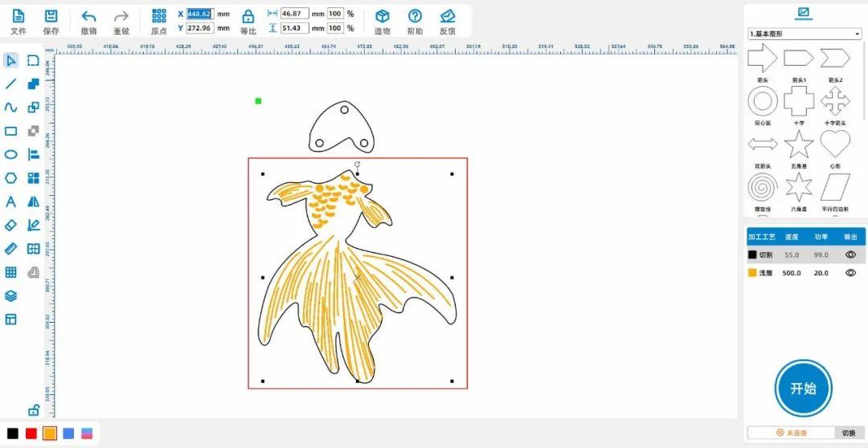Screen dimensions: 868x448
Task: Open the 文件 (File) menu icon
Action: pos(18,16)
